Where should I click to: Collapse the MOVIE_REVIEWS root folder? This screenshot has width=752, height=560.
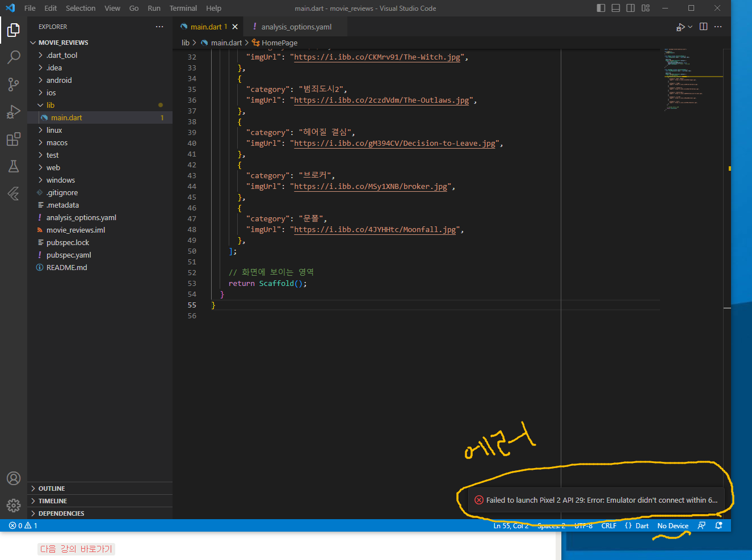point(100,43)
